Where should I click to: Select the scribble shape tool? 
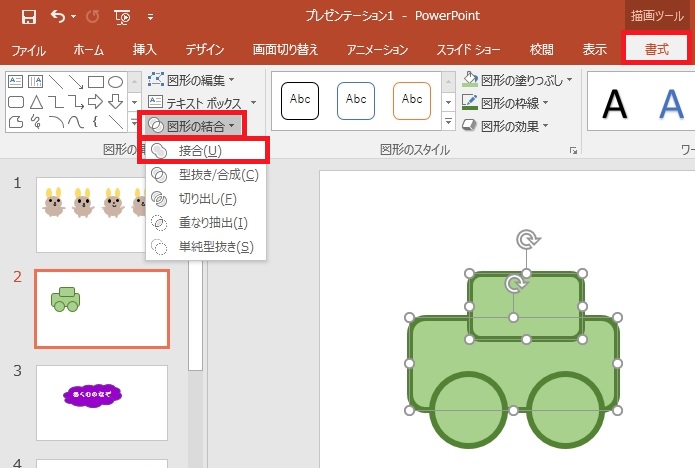[36, 121]
